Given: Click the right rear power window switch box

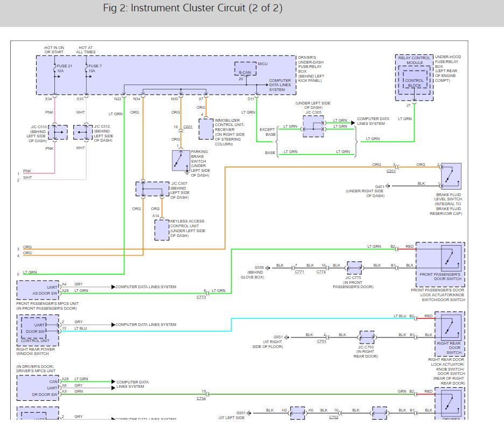Looking at the screenshot, I should pos(38,330).
